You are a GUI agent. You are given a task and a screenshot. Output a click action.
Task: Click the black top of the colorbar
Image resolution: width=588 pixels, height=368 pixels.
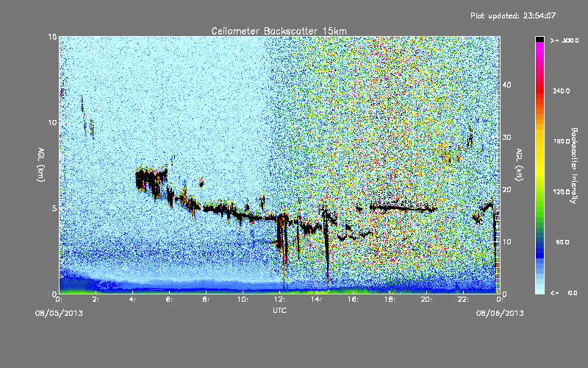click(x=539, y=39)
